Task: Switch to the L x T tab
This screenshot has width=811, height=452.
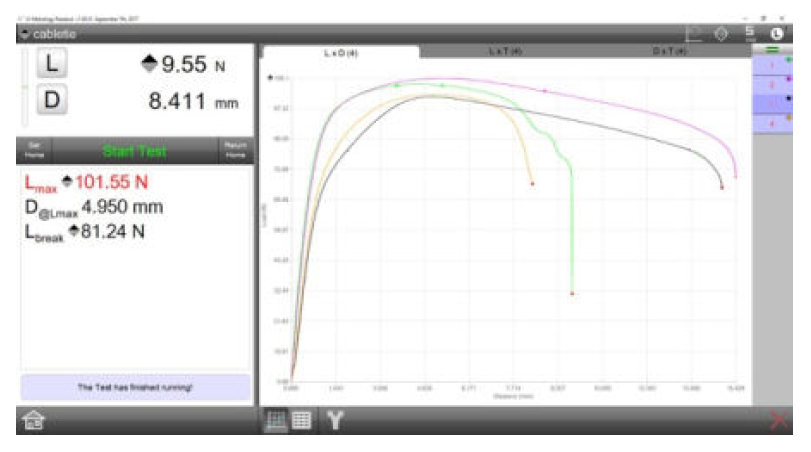Action: [x=506, y=51]
